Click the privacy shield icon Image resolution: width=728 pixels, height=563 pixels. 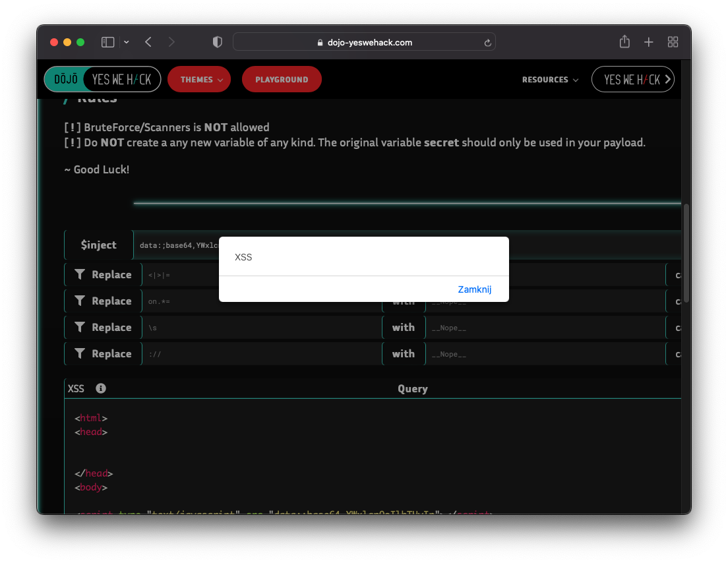pyautogui.click(x=217, y=42)
